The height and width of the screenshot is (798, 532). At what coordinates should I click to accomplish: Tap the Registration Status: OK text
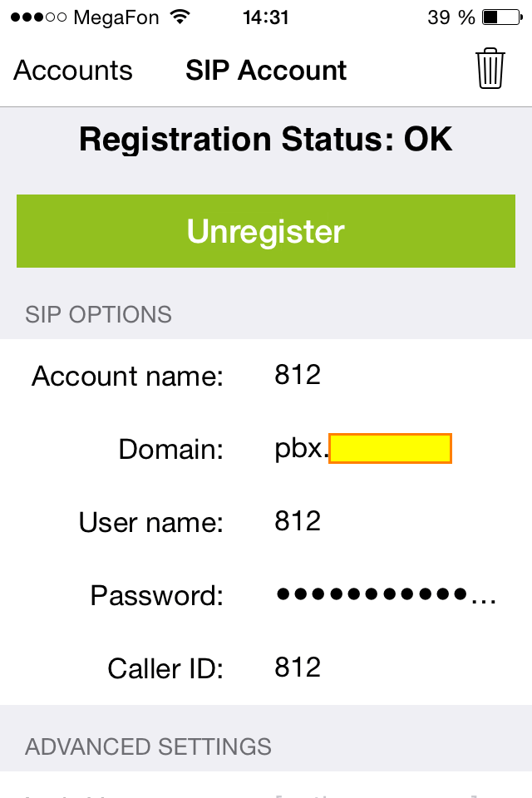[x=266, y=140]
